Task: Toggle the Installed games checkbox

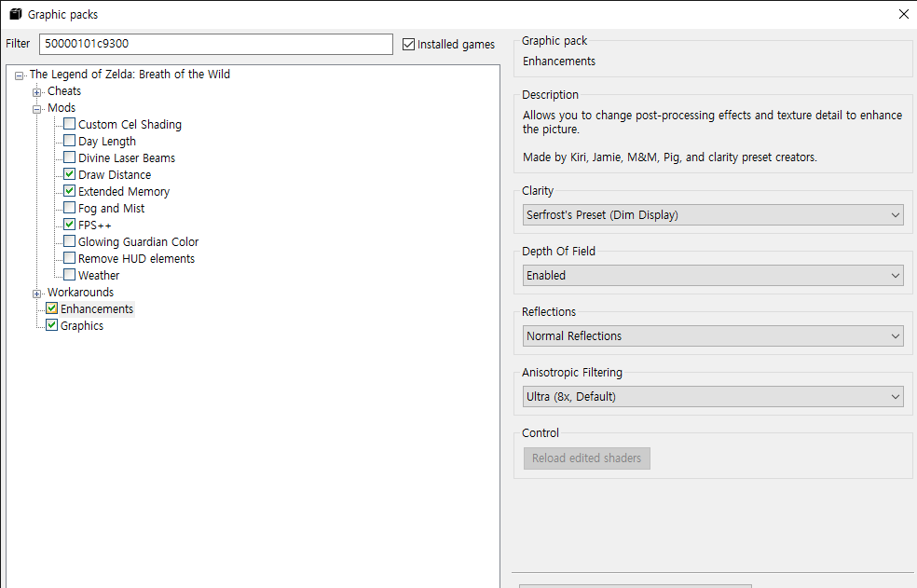Action: coord(409,45)
